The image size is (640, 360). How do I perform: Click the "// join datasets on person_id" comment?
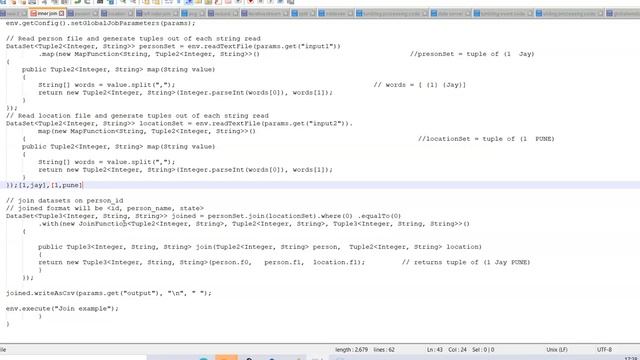click(64, 201)
